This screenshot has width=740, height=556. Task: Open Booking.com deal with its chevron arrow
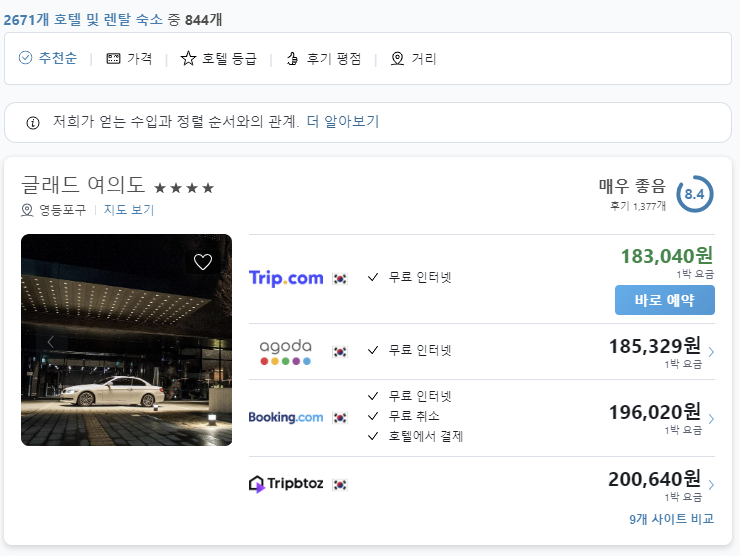pos(711,419)
